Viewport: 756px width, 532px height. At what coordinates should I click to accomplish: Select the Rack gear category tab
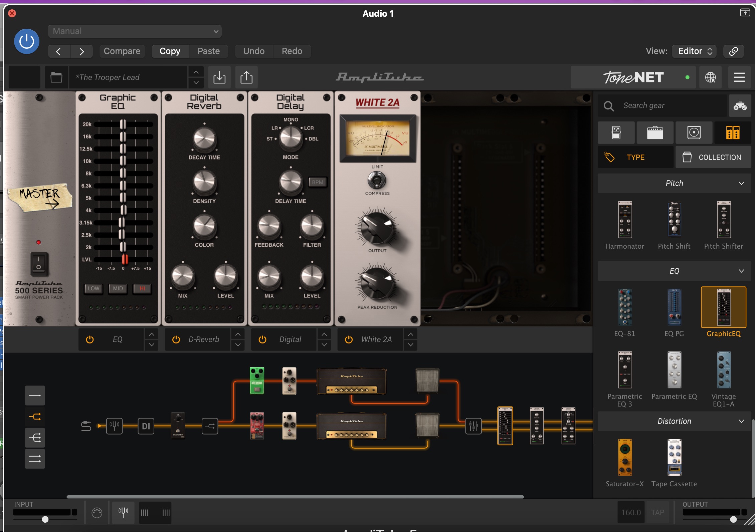[733, 132]
